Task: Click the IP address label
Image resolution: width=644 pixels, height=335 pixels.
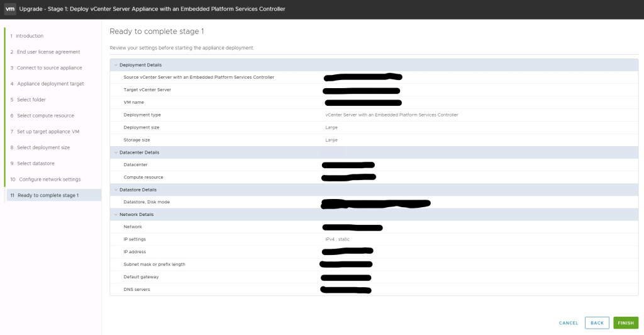Action: 135,252
